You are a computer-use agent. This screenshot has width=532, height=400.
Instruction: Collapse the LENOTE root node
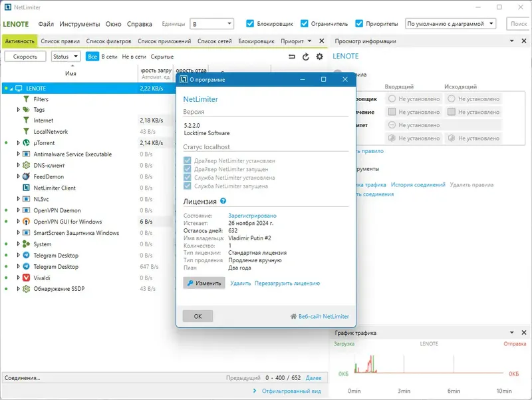tap(11, 89)
